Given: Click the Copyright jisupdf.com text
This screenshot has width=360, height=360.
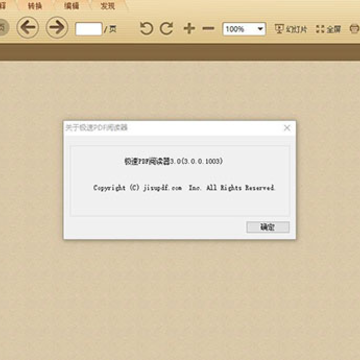Looking at the screenshot, I should coord(184,188).
